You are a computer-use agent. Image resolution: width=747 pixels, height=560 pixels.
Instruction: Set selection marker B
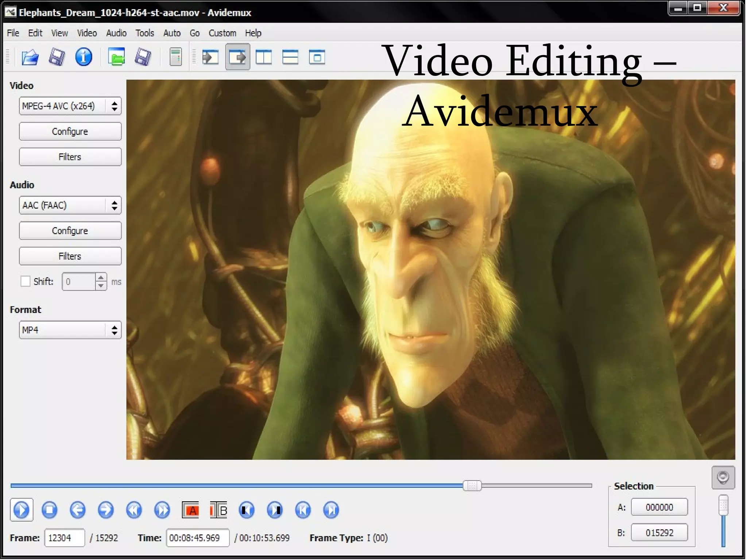(218, 510)
